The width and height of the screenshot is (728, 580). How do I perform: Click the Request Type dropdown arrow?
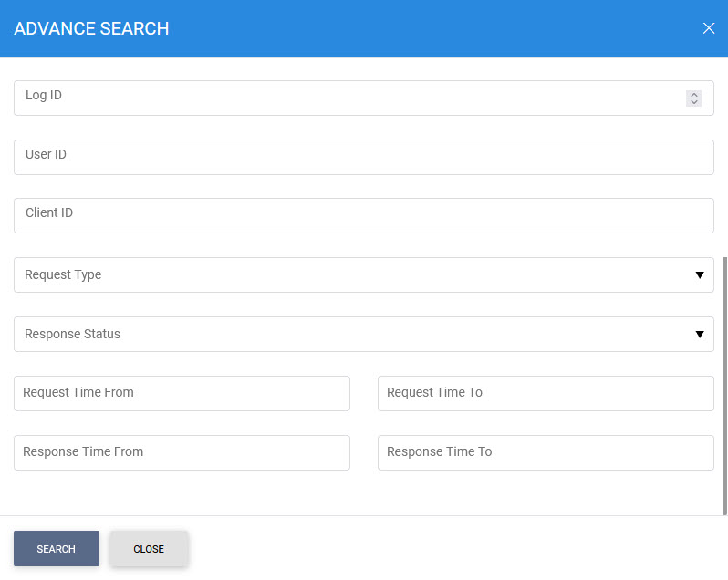tap(700, 275)
